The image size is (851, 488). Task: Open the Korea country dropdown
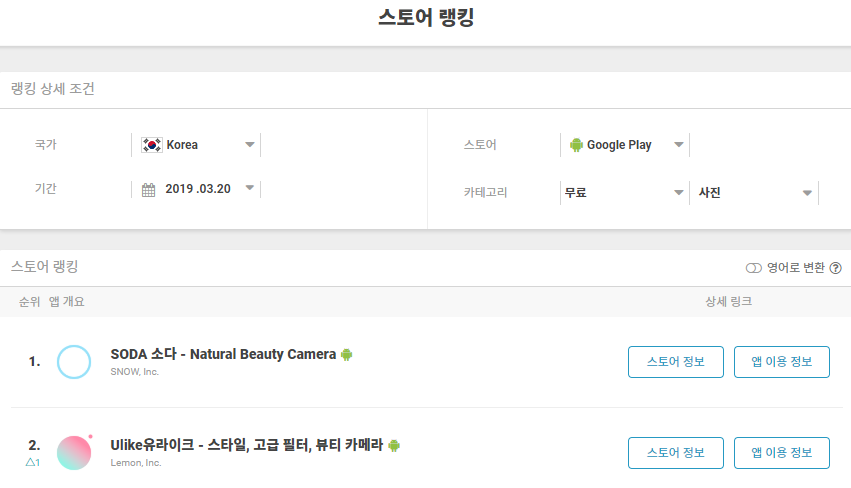[196, 145]
